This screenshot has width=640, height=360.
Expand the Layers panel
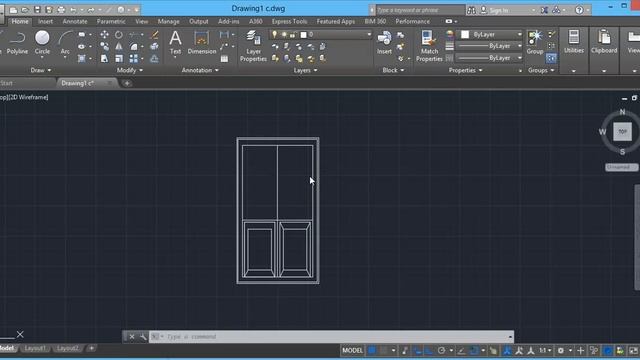(x=305, y=70)
